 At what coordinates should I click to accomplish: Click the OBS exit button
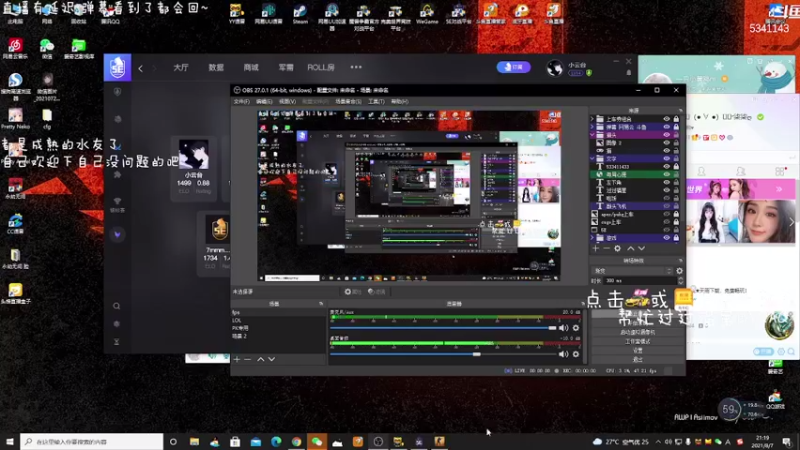(638, 359)
